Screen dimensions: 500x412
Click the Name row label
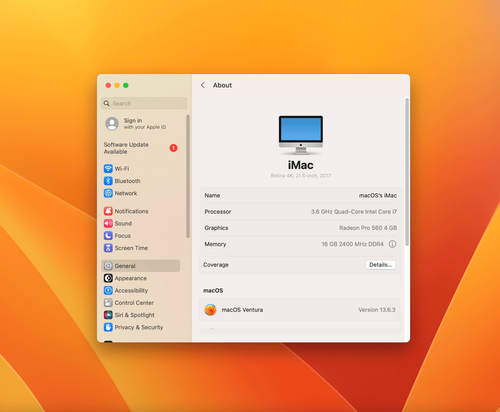pos(212,195)
